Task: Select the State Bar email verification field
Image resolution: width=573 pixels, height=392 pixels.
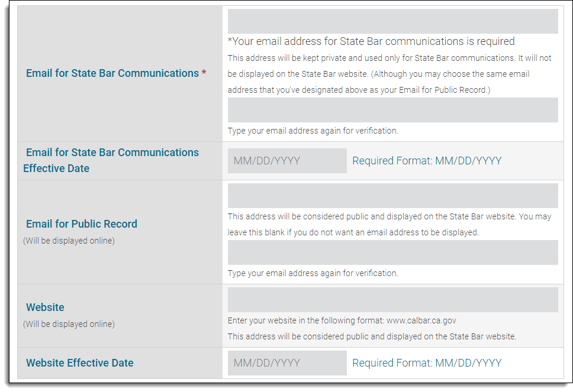Action: click(392, 109)
